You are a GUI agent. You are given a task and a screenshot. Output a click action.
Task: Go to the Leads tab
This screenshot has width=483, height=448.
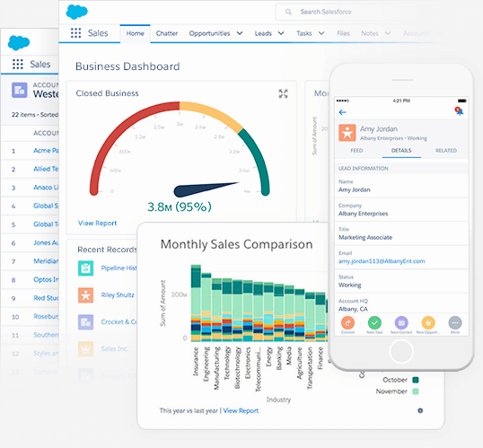(x=263, y=33)
